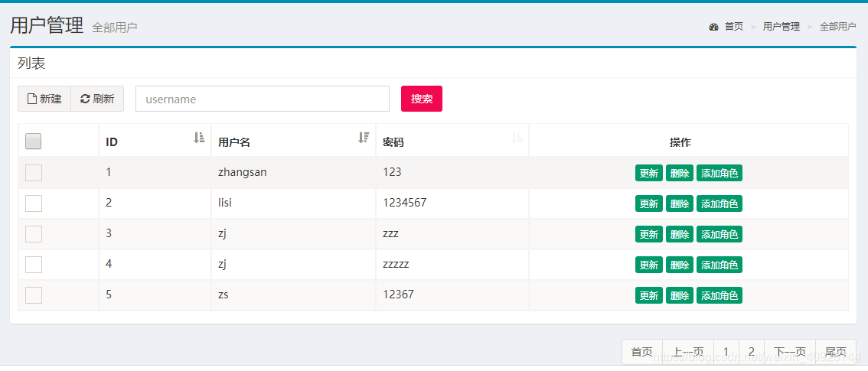Focus the username search input field
The height and width of the screenshot is (371, 868).
(263, 99)
